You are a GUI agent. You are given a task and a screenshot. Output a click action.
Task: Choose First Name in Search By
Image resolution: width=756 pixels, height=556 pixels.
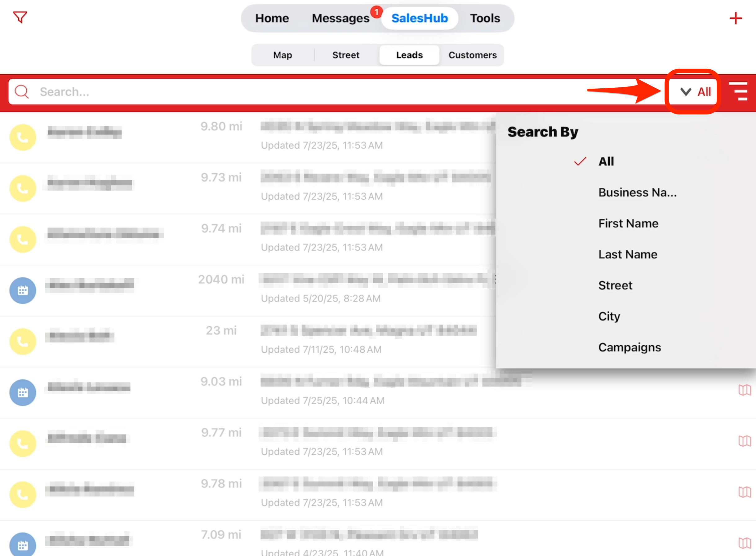tap(628, 223)
